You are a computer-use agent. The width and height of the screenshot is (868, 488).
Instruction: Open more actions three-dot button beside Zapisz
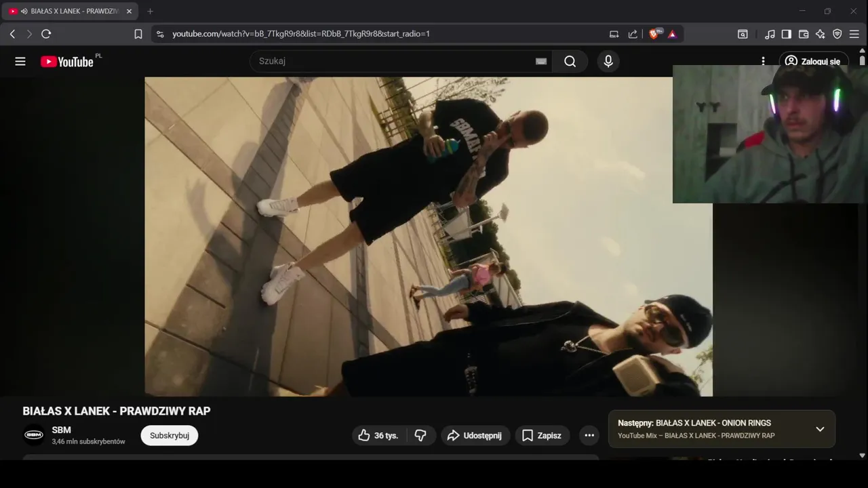(589, 435)
